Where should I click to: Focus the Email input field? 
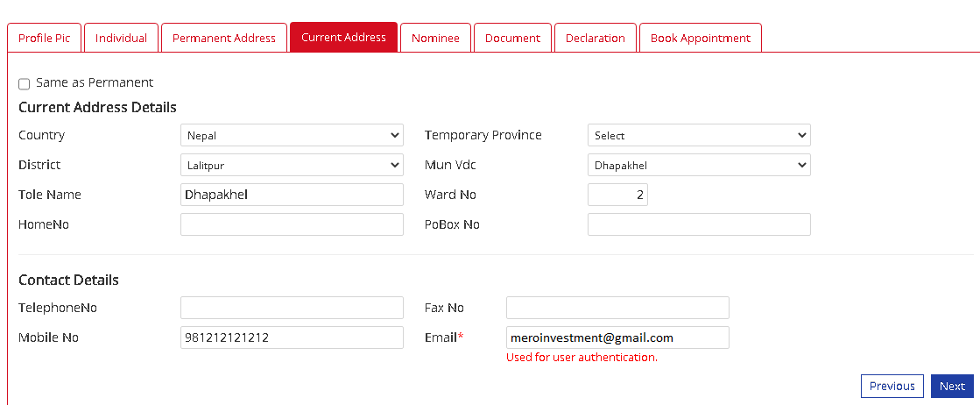(617, 337)
